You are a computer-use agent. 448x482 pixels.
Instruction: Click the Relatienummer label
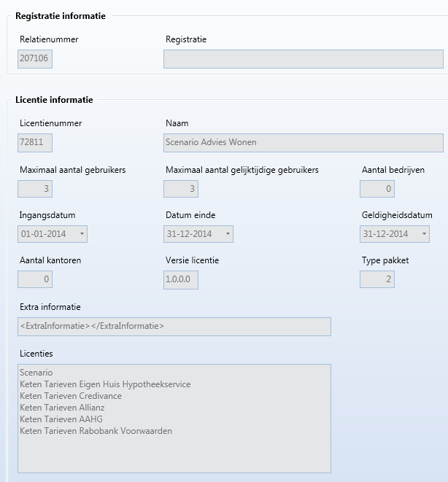(49, 39)
